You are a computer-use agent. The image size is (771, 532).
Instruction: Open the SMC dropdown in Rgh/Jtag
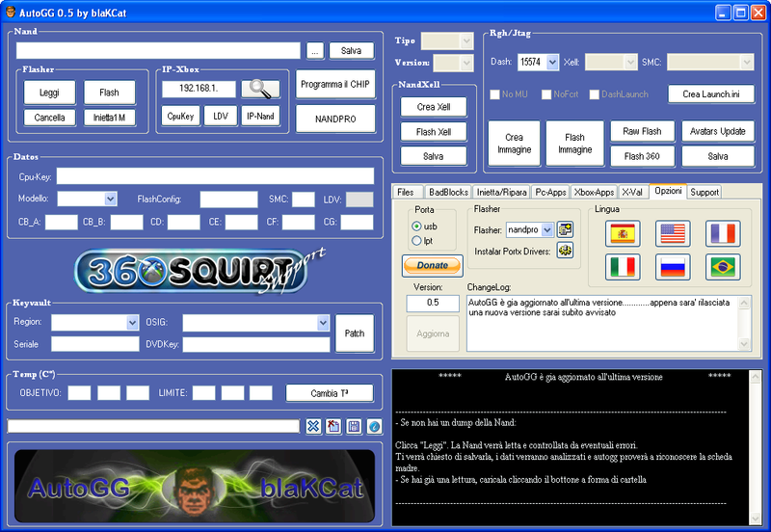pyautogui.click(x=747, y=62)
